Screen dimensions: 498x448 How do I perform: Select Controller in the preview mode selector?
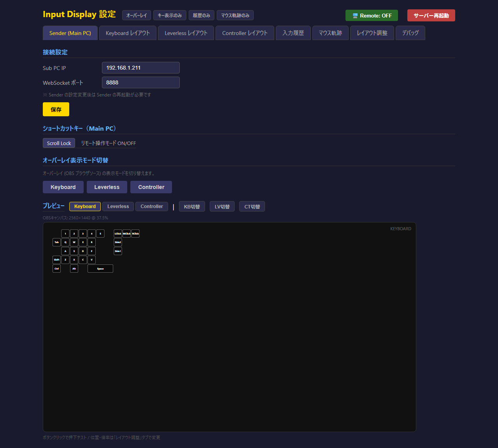[152, 206]
